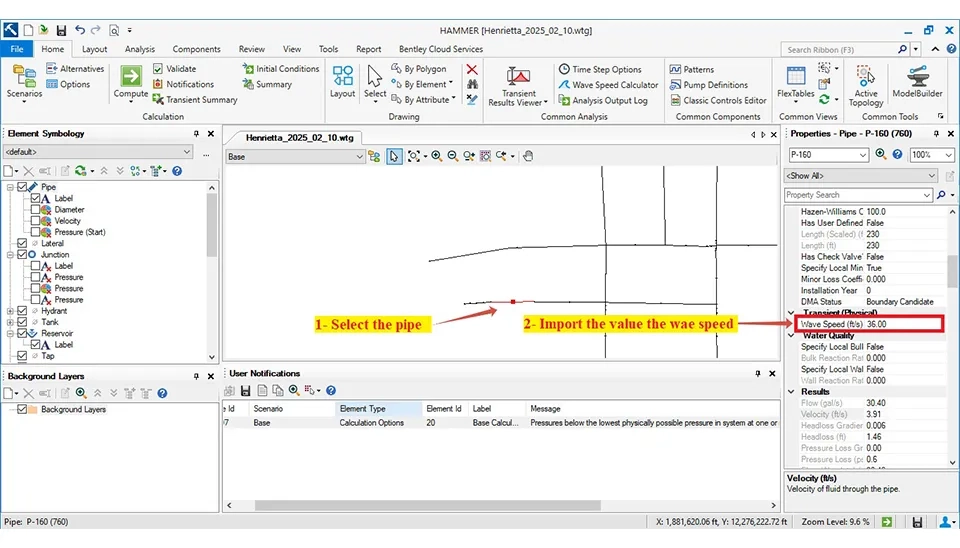This screenshot has height=548, width=960.
Task: Launch ModelBuilder tool
Action: [x=917, y=80]
